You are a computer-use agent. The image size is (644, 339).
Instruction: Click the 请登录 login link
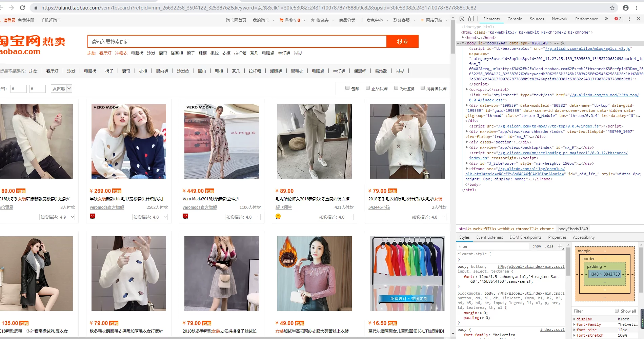click(x=9, y=20)
